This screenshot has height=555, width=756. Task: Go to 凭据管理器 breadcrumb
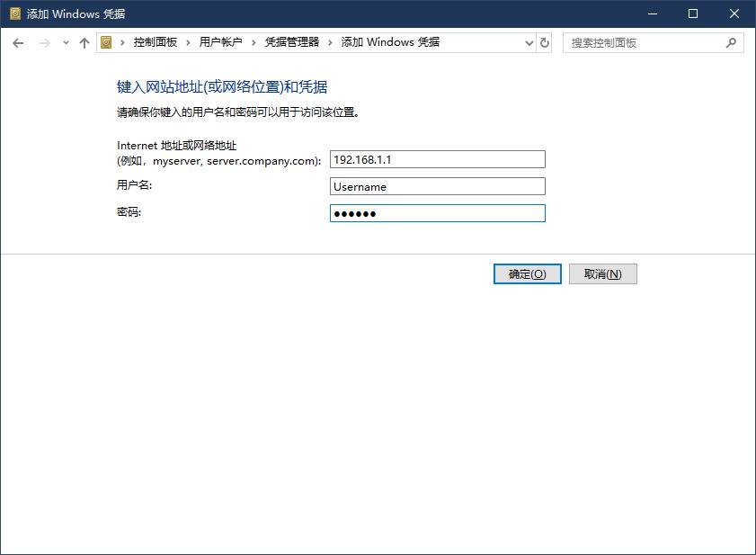(291, 42)
